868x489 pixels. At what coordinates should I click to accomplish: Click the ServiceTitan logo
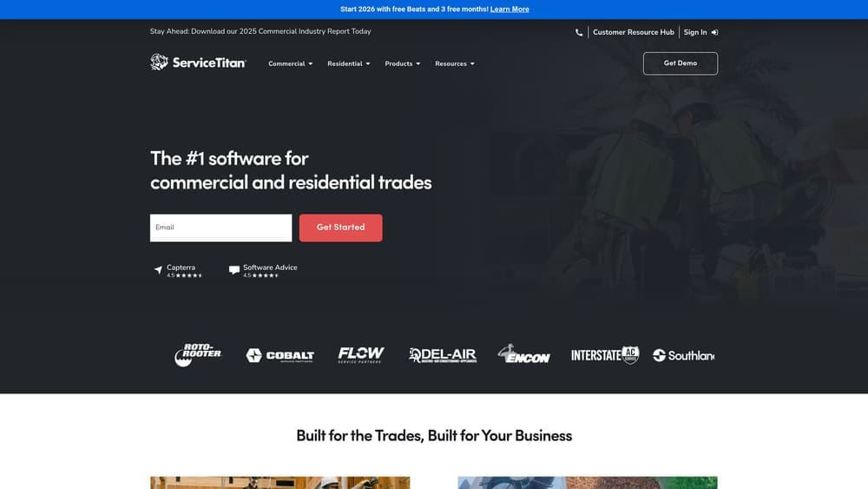198,62
